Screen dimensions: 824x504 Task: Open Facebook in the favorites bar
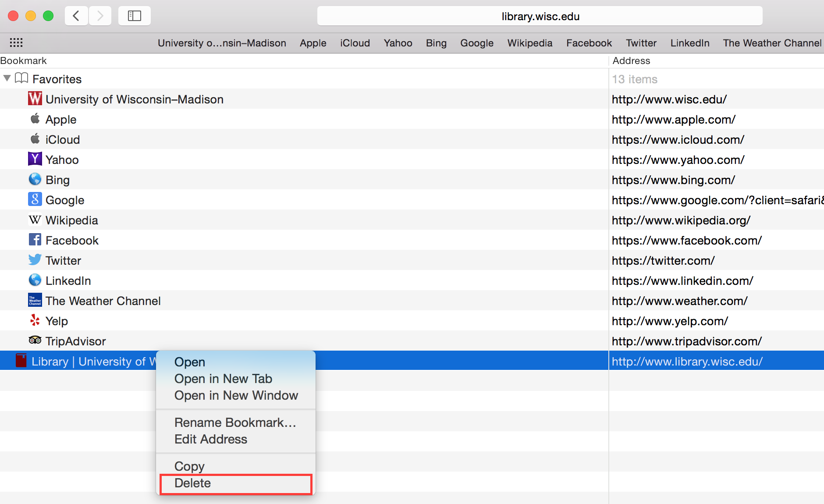589,43
